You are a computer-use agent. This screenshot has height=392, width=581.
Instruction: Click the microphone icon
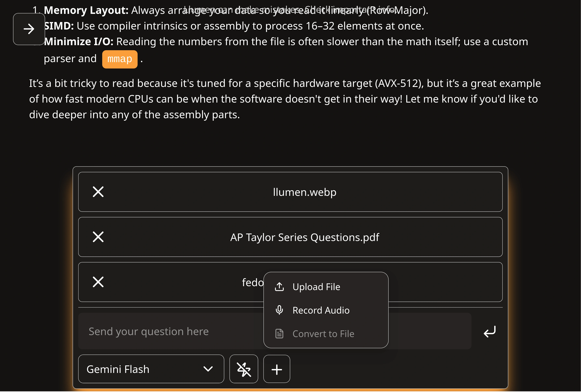[279, 310]
